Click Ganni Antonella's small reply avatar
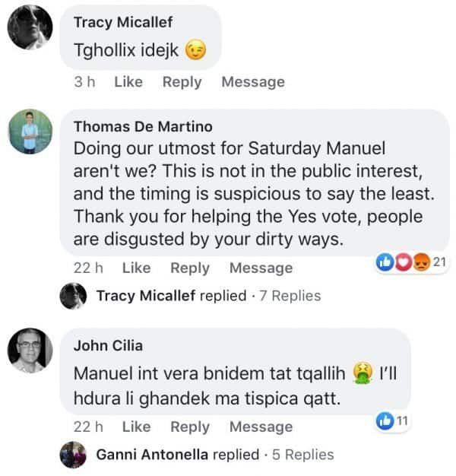 point(74,455)
